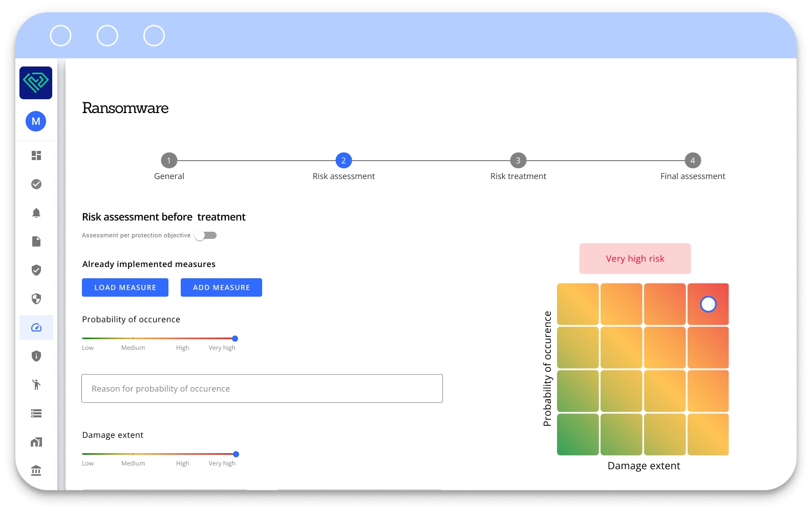Image resolution: width=812 pixels, height=511 pixels.
Task: Go to step 3 Risk treatment
Action: point(518,161)
